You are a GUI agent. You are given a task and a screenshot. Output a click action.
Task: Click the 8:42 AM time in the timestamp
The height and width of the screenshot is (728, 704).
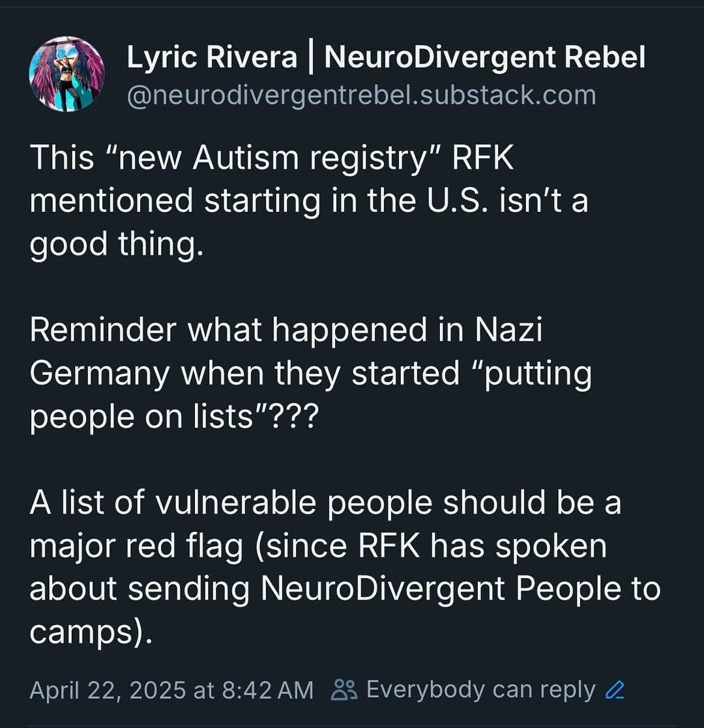[x=267, y=690]
